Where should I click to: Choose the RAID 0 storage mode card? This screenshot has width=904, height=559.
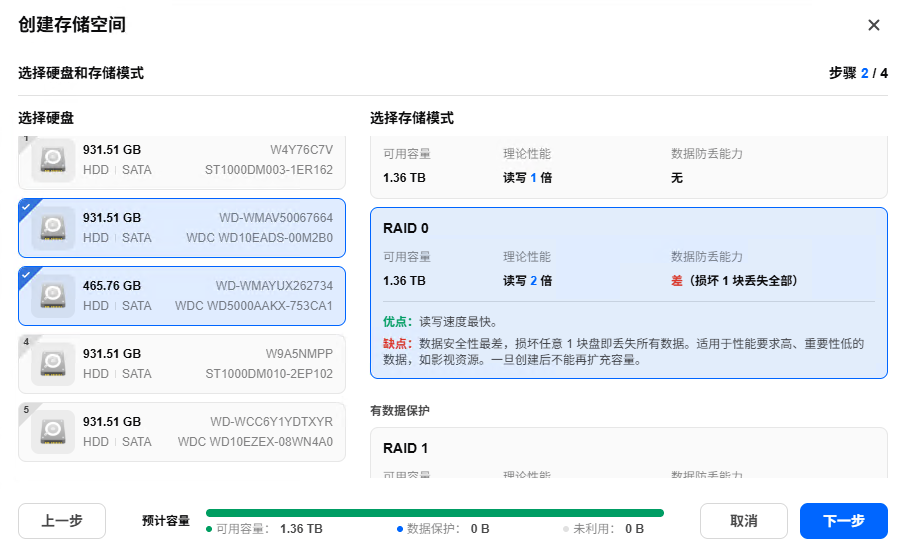tap(628, 293)
